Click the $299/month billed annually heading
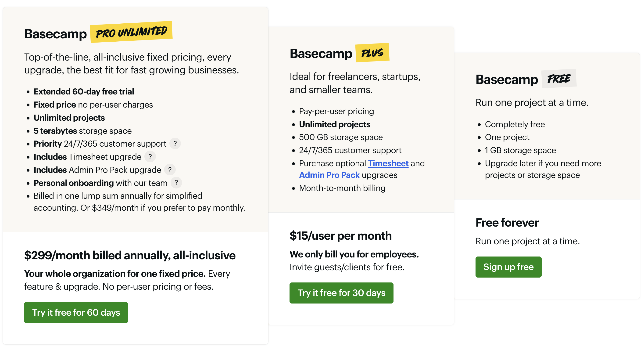Viewport: 644px width, 347px height. click(x=130, y=255)
